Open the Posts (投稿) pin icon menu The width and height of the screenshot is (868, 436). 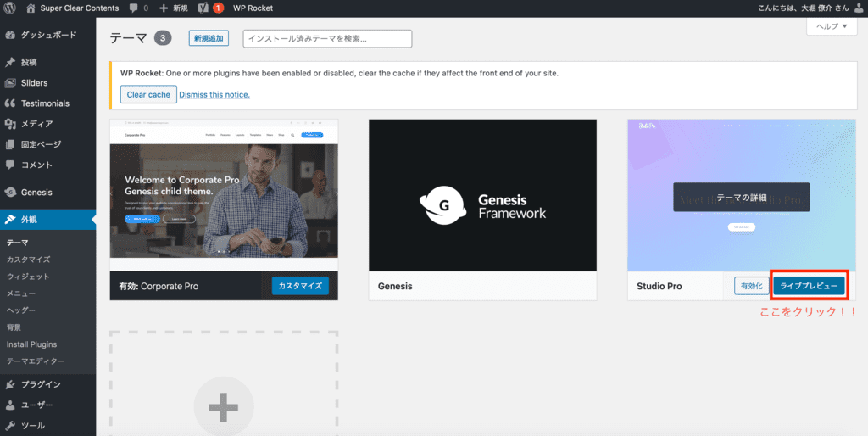(10, 63)
